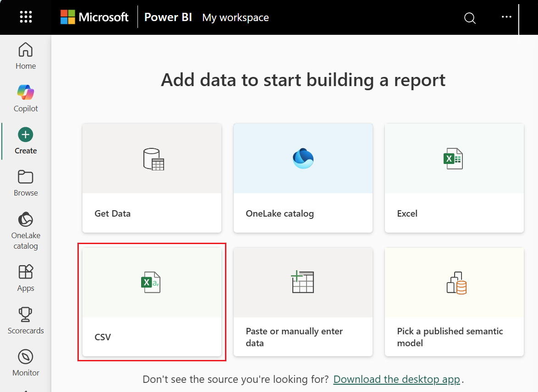Screen dimensions: 538x392
Task: Choose the Get Data card
Action: (152, 178)
